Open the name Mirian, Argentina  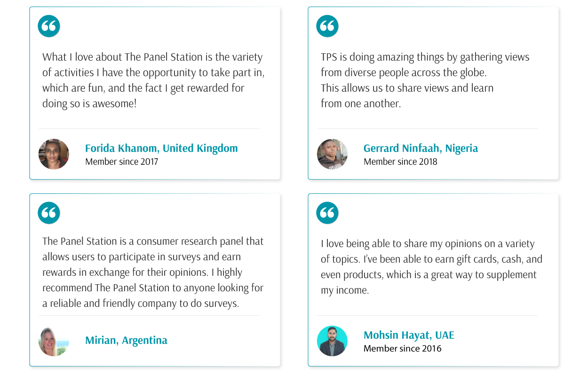point(126,340)
